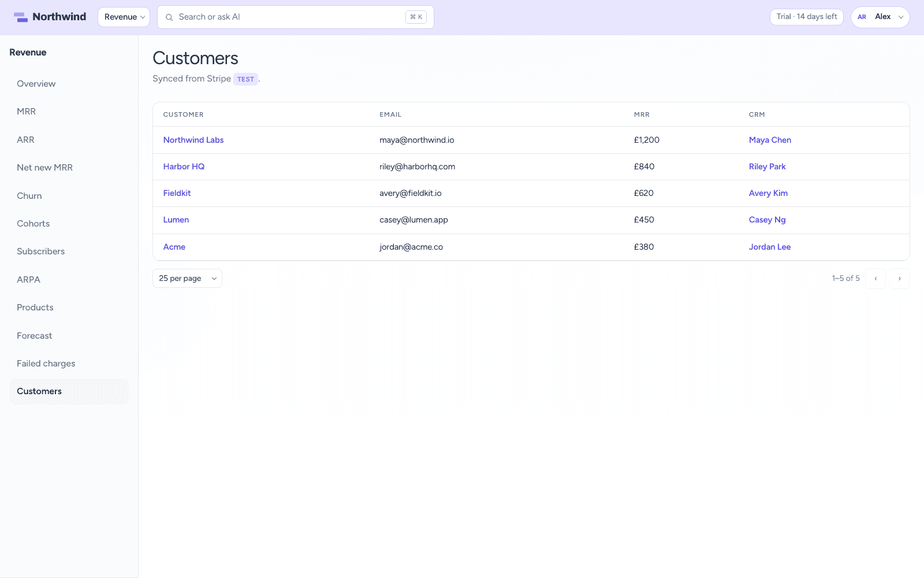Screen dimensions: 924x578
Task: Click the Northwind logo icon
Action: [21, 17]
